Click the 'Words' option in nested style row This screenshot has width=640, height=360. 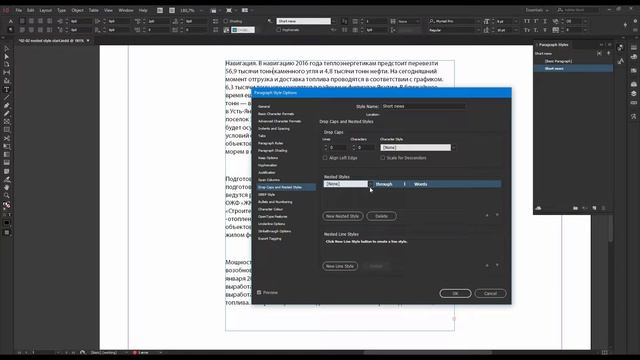420,184
